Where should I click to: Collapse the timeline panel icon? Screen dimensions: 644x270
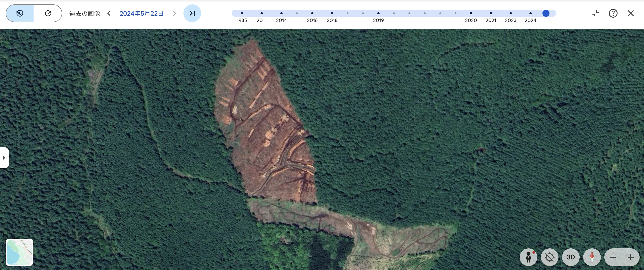[596, 13]
